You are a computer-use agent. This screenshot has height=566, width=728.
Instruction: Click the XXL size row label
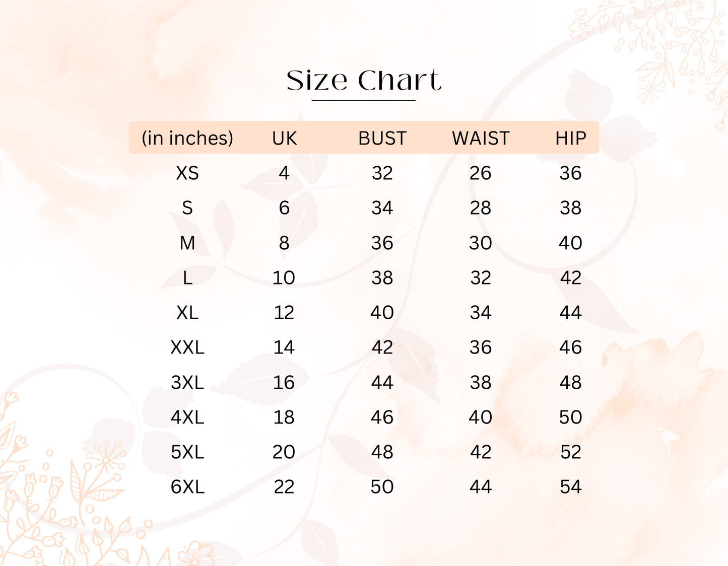tap(187, 347)
